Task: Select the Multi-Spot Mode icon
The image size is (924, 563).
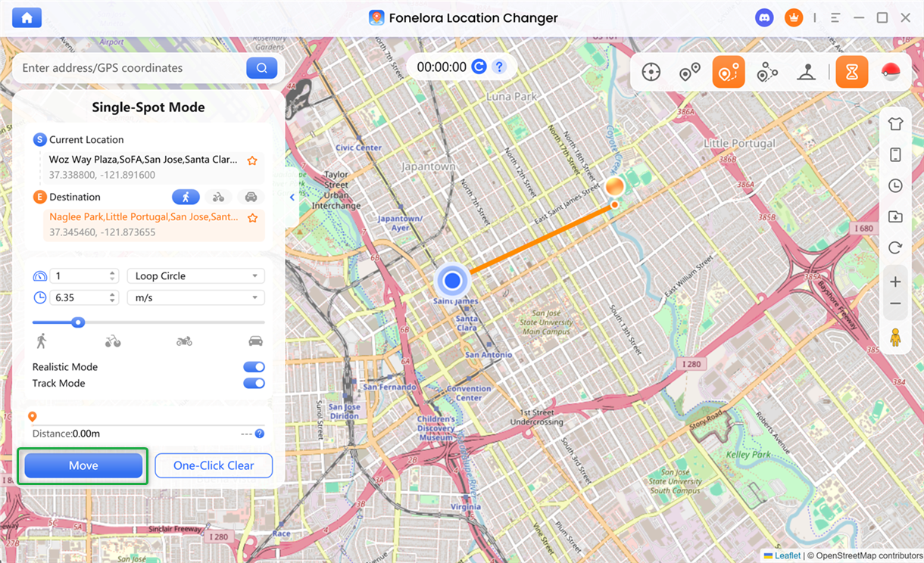Action: click(x=767, y=73)
